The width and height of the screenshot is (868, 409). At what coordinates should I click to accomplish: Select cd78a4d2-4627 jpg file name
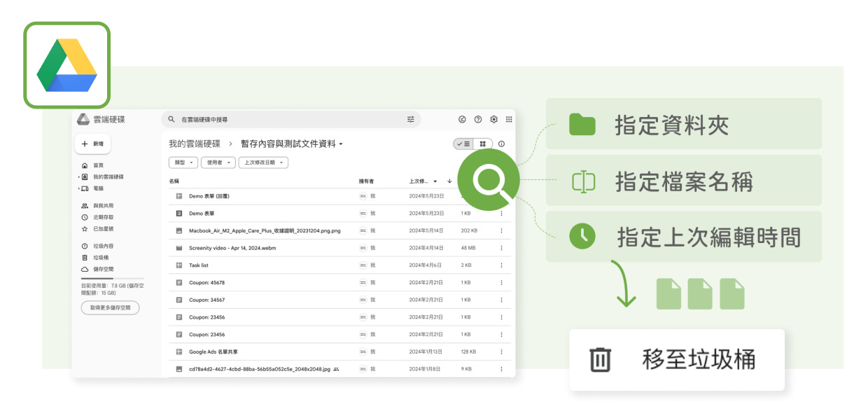point(260,369)
